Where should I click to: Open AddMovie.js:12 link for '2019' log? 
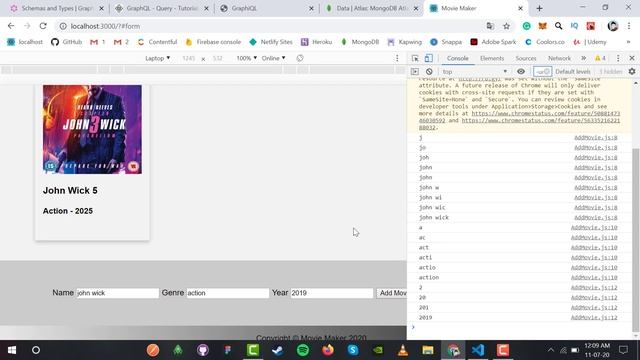coord(594,318)
